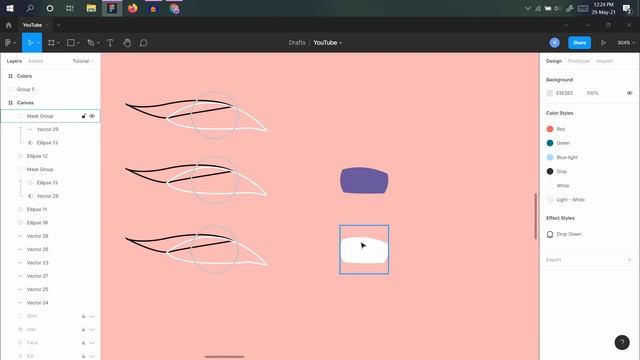This screenshot has width=640, height=360.
Task: Switch to the Prototype tab
Action: [579, 61]
